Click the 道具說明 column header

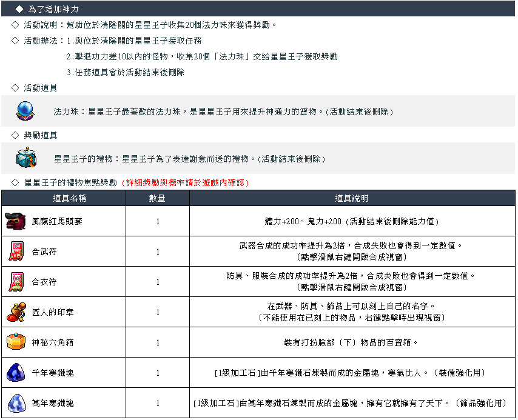[x=352, y=198]
